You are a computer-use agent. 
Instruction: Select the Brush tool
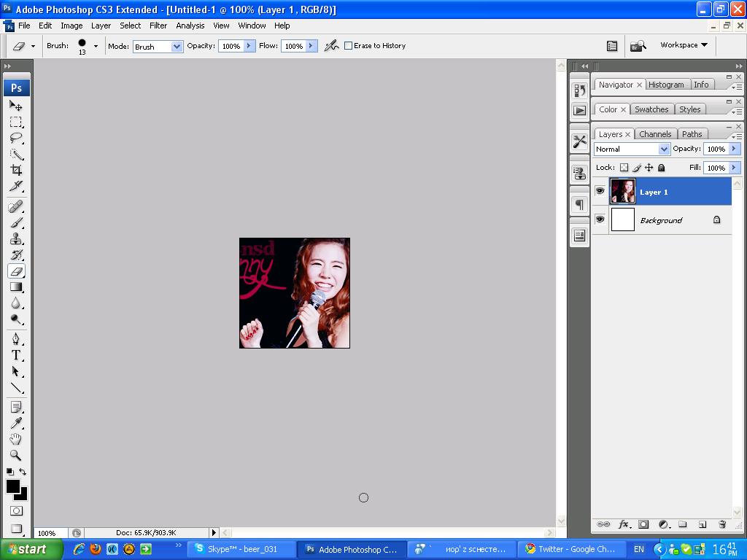click(x=16, y=223)
